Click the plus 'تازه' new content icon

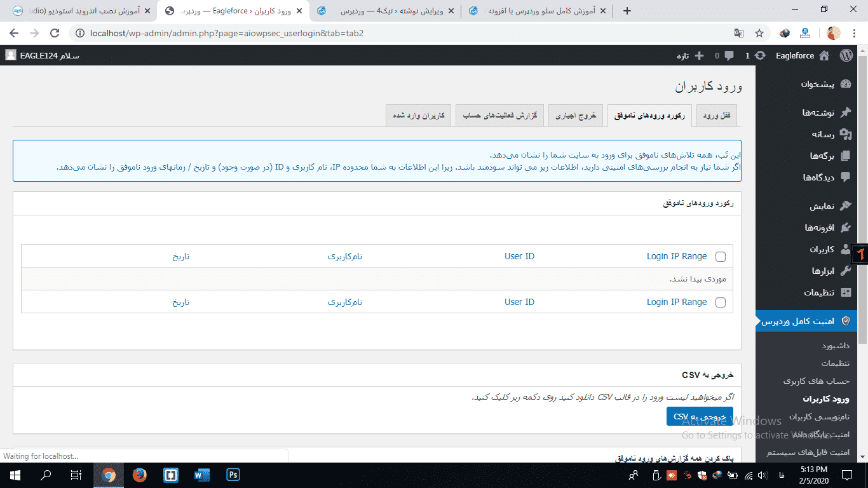click(x=699, y=55)
